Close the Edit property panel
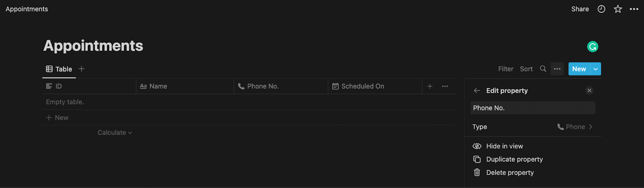Viewport: 644px width, 188px height. tap(589, 91)
